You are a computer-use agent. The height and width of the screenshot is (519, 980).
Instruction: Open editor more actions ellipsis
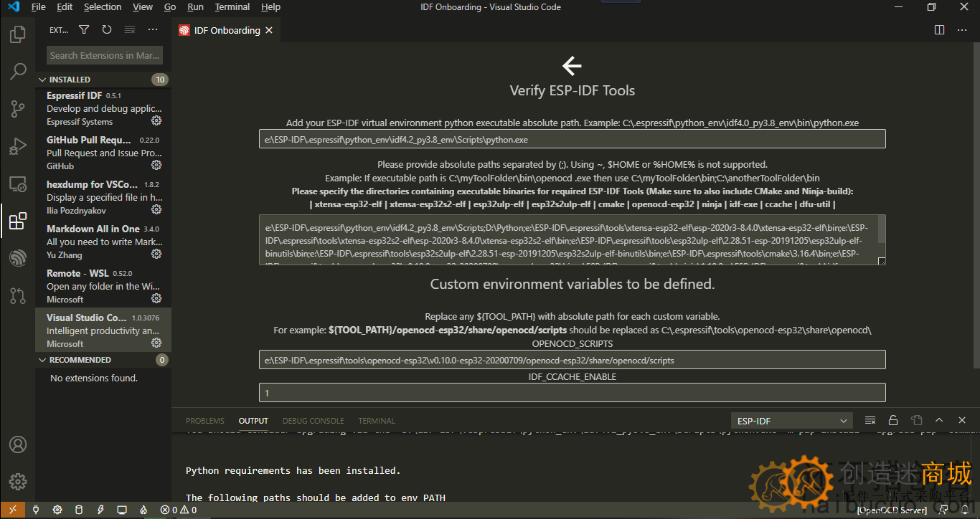(962, 30)
